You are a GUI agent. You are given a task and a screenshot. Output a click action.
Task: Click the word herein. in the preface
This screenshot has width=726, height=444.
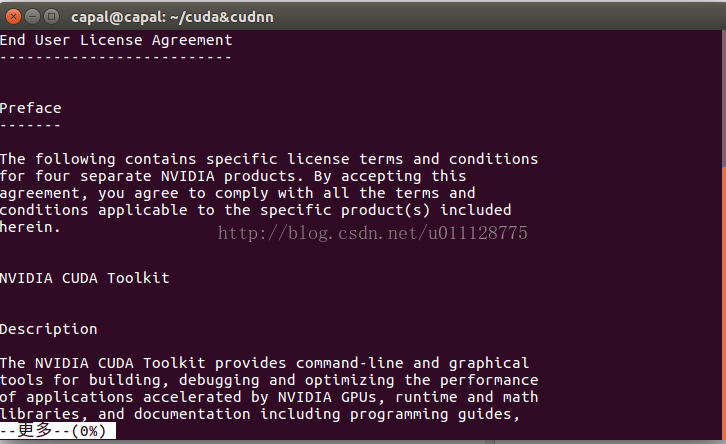pyautogui.click(x=30, y=227)
